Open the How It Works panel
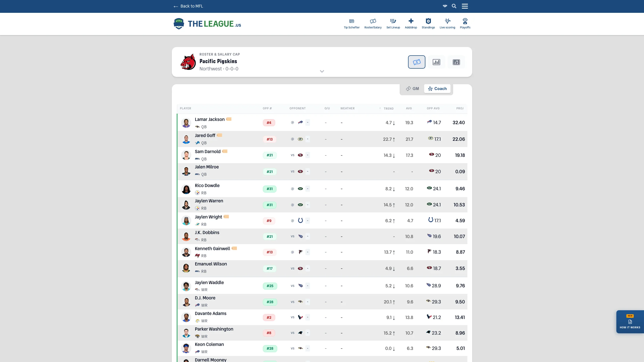 tap(630, 322)
